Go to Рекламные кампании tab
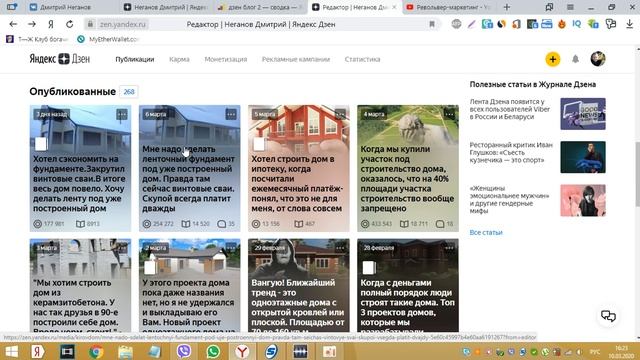 coord(296,59)
